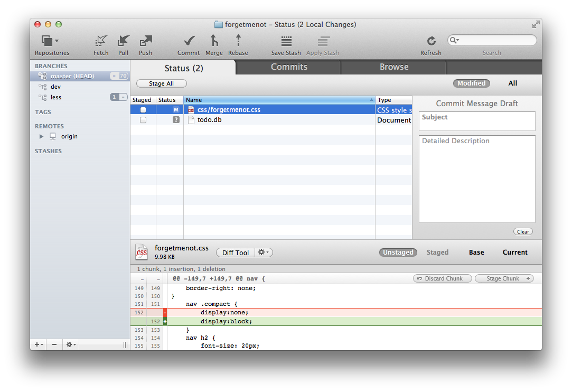Sort by the Status column header
The image size is (572, 392).
170,100
